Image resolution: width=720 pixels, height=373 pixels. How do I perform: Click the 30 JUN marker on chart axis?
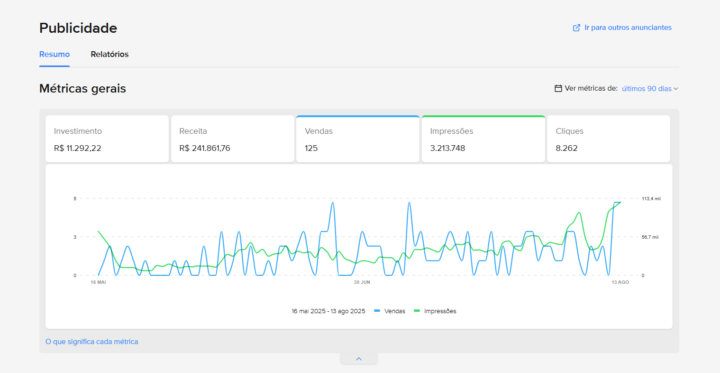(362, 282)
